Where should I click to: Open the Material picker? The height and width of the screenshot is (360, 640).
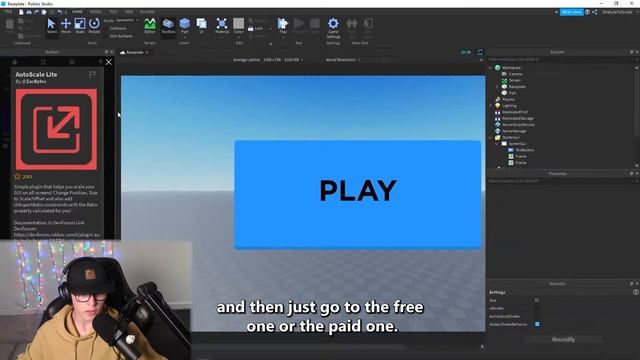click(222, 26)
